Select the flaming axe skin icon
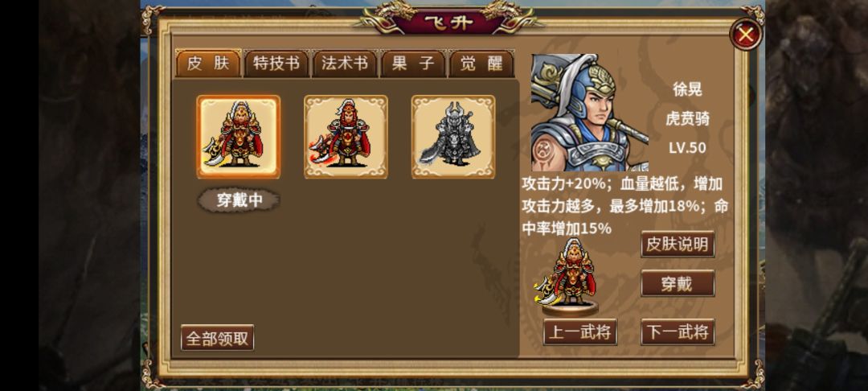The width and height of the screenshot is (868, 391). [x=346, y=137]
